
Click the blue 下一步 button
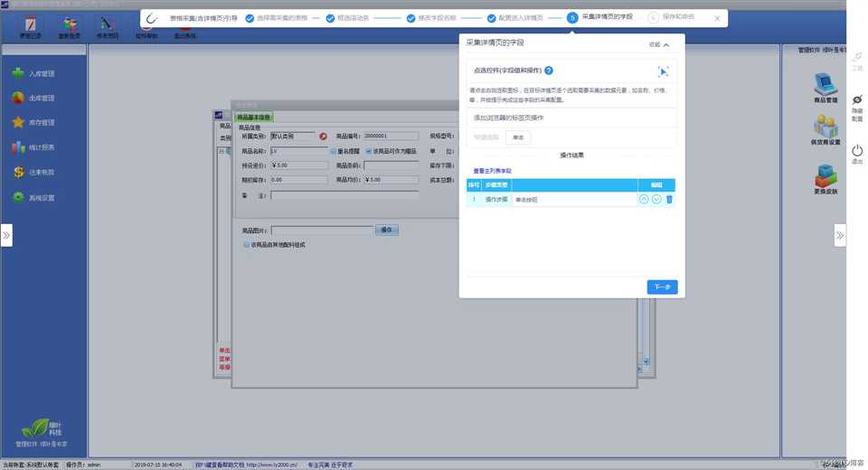tap(662, 287)
